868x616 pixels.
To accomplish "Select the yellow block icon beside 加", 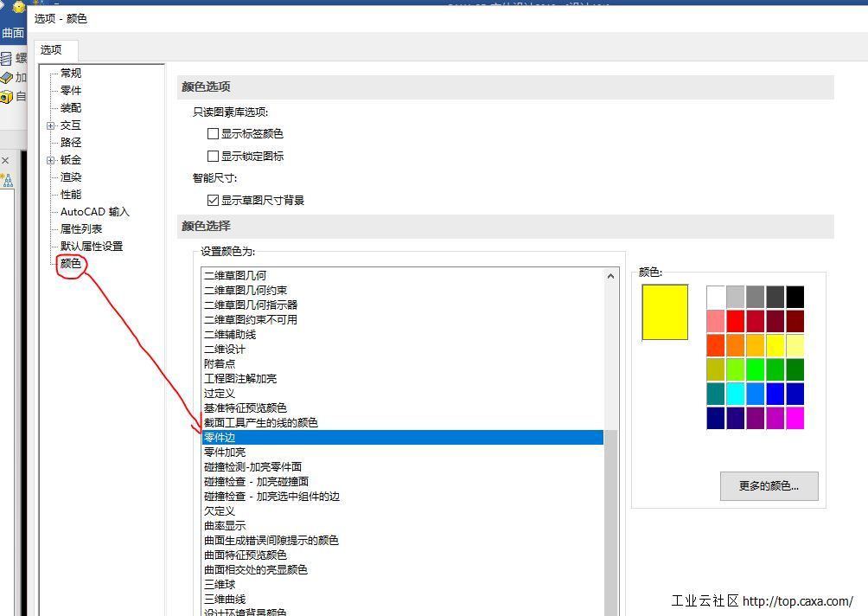I will click(x=7, y=78).
